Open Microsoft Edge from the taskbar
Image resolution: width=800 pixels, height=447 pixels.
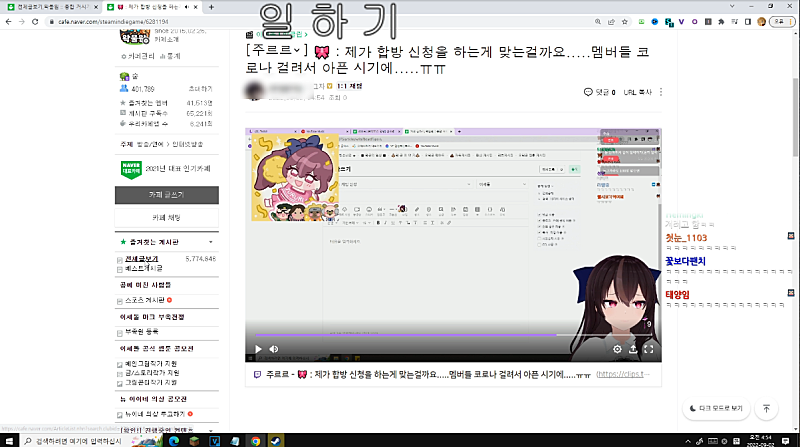pyautogui.click(x=174, y=441)
